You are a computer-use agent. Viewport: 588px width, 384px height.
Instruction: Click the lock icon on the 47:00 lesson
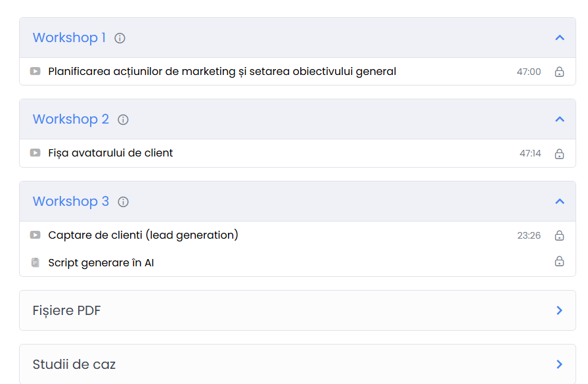pos(559,72)
